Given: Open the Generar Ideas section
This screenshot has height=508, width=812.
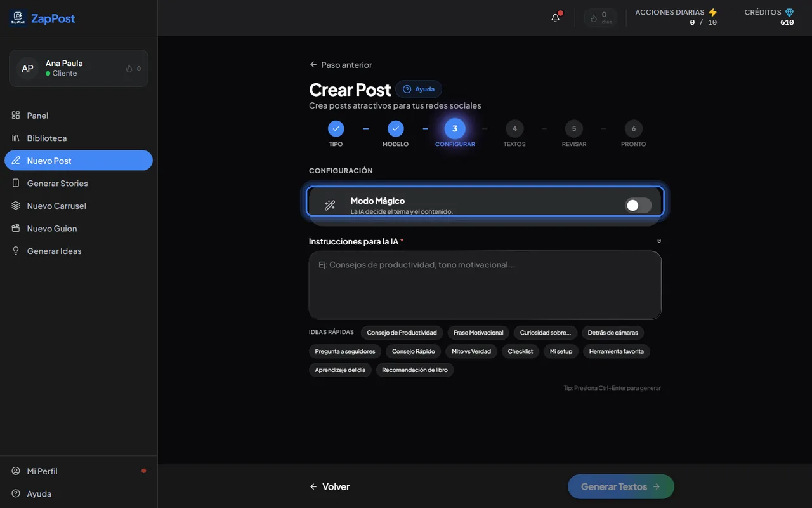Looking at the screenshot, I should (79, 251).
